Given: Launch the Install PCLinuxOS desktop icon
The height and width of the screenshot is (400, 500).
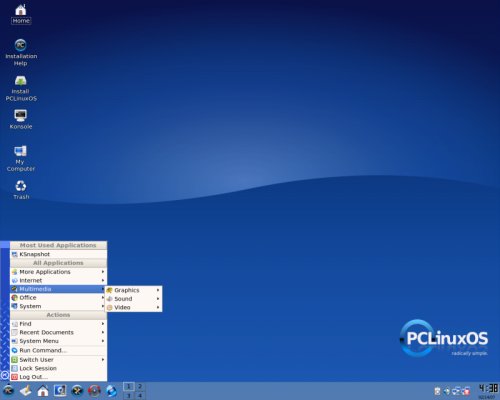Looking at the screenshot, I should (21, 88).
